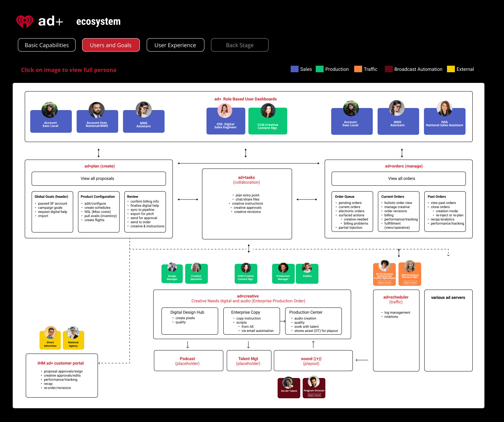Open the Account Exec National/MMS persona card
Screen dimensions: 504x422
[97, 118]
